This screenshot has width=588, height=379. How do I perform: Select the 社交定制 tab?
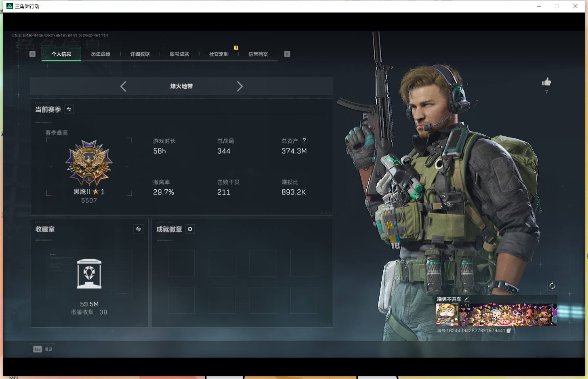click(x=219, y=54)
